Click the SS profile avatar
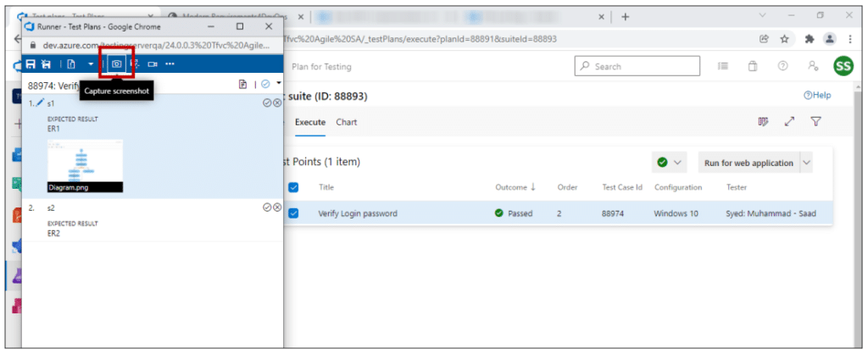The image size is (868, 354). click(x=843, y=66)
